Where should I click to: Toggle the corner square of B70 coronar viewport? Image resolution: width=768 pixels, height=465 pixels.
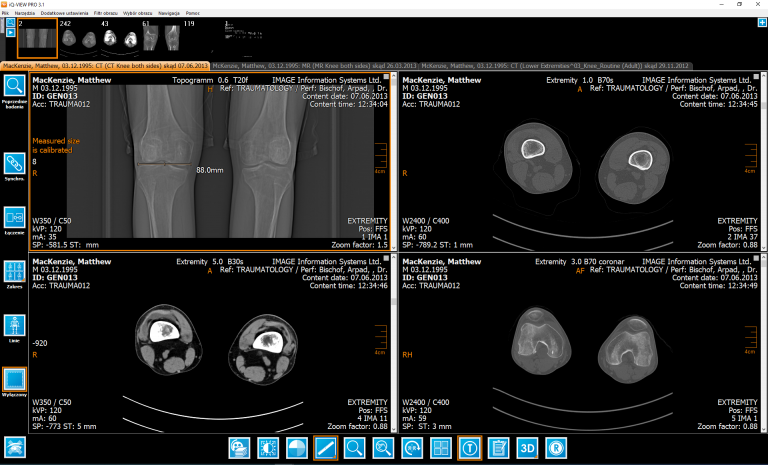(x=756, y=258)
